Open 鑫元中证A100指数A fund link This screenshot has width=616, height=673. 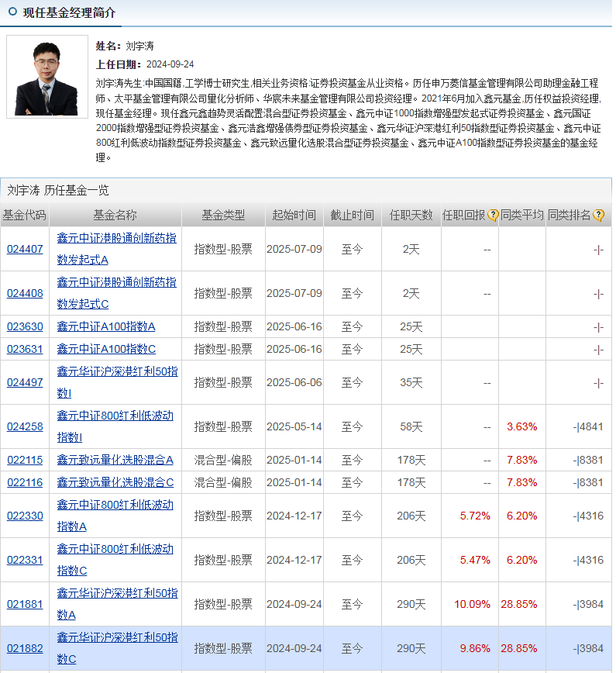(x=106, y=326)
